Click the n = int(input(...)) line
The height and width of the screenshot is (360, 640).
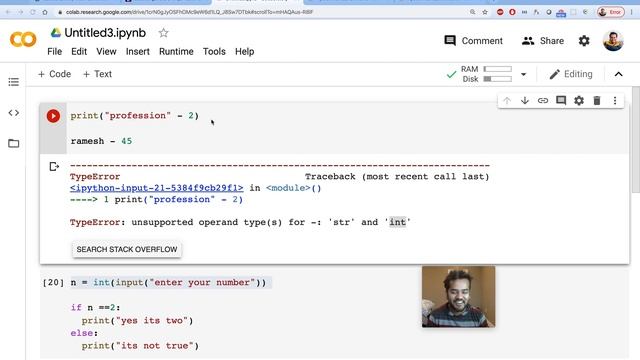point(168,282)
